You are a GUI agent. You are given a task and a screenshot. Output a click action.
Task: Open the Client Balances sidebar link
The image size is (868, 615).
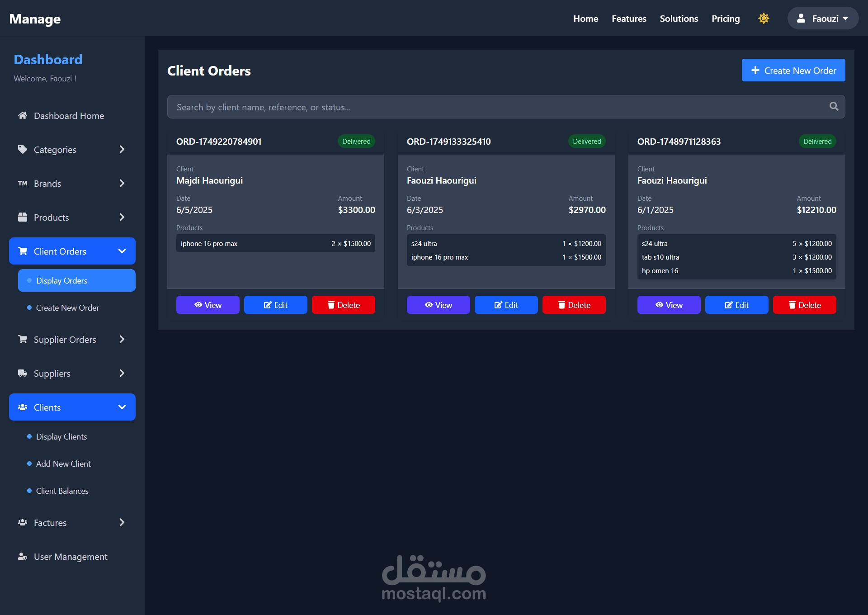(62, 491)
